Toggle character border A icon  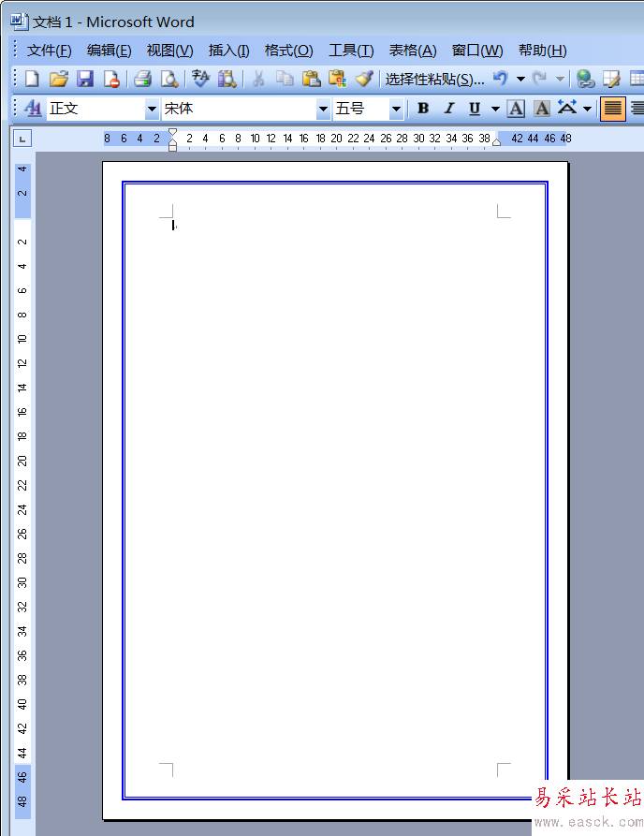click(516, 109)
